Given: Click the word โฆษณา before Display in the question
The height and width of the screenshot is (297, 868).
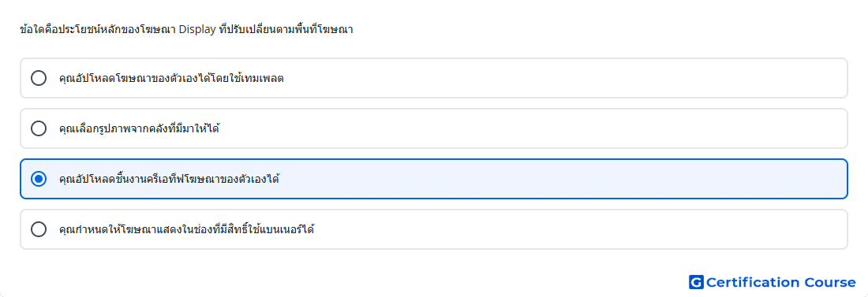Looking at the screenshot, I should (x=163, y=30).
